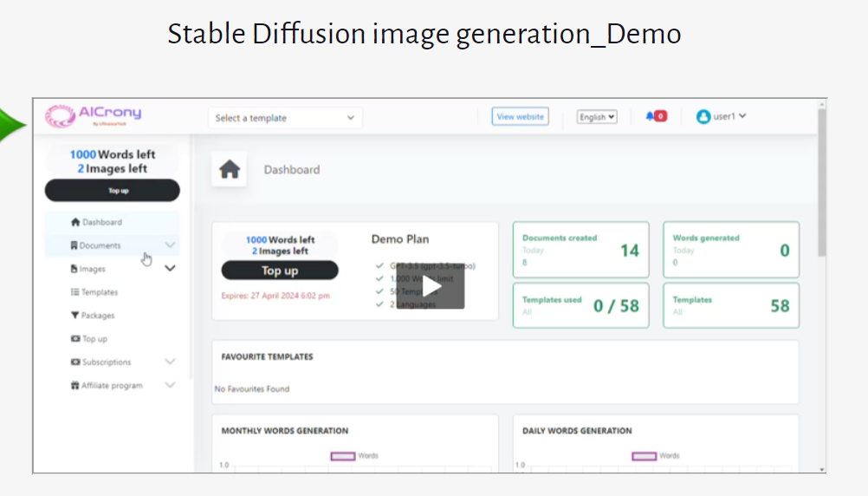The width and height of the screenshot is (868, 496).
Task: Click the page vertical scrollbar thumb
Action: pos(822,183)
